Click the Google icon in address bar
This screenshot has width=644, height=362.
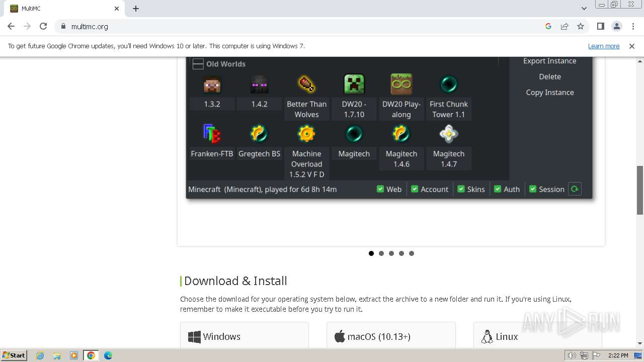coord(548,26)
